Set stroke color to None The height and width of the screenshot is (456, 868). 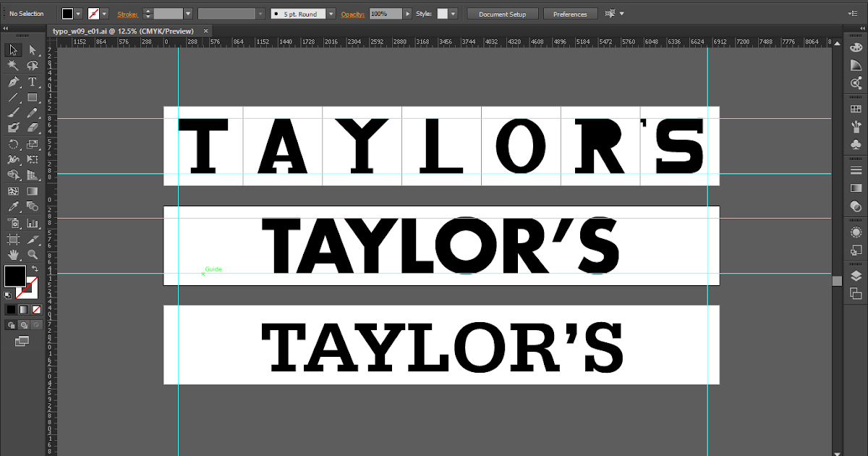point(35,309)
